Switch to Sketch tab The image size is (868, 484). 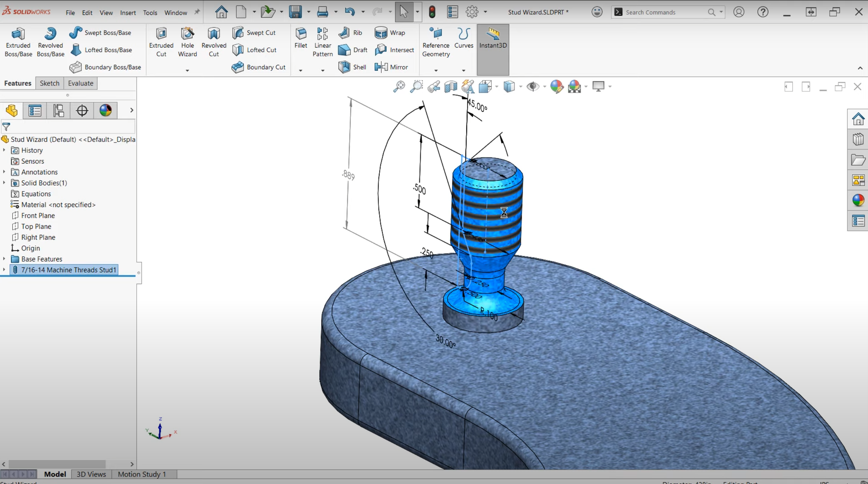pos(50,83)
